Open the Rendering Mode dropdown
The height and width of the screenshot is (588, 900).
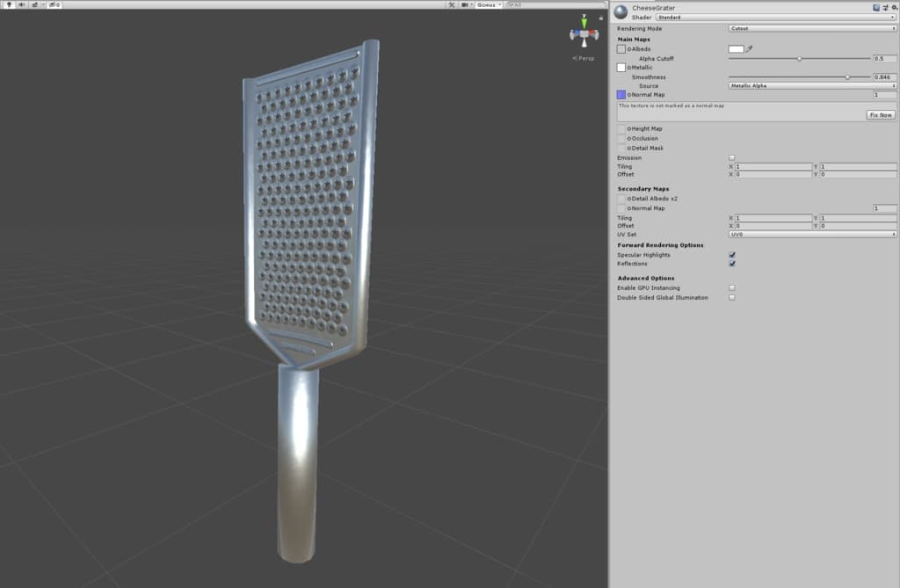pyautogui.click(x=812, y=28)
